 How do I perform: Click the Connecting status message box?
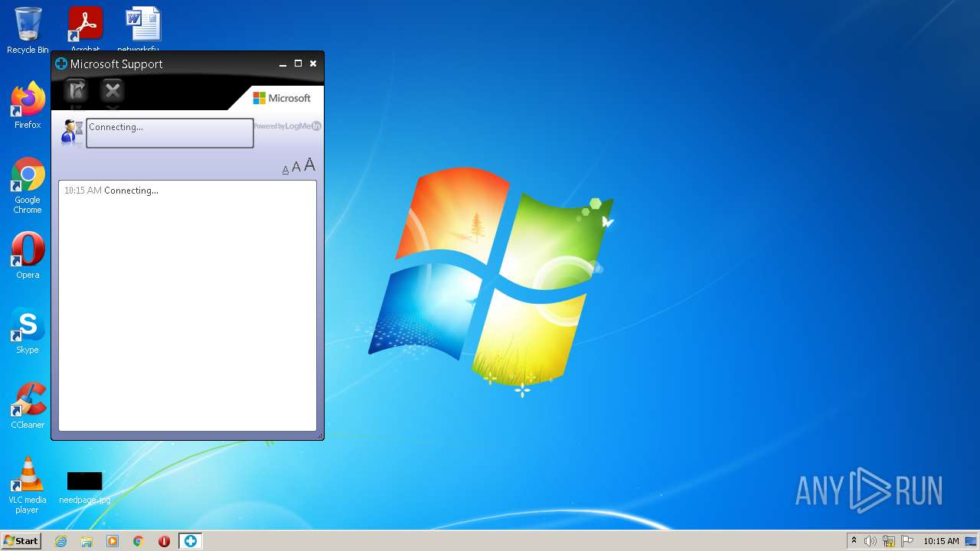coord(170,133)
